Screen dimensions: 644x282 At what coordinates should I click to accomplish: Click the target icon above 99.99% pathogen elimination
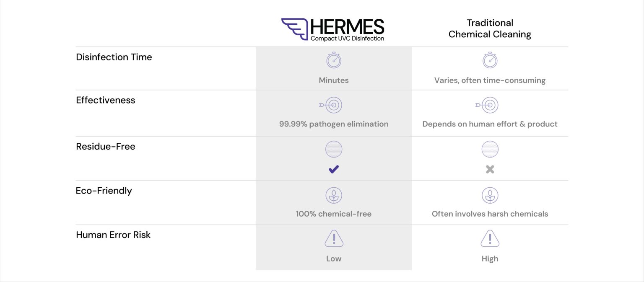(x=331, y=105)
